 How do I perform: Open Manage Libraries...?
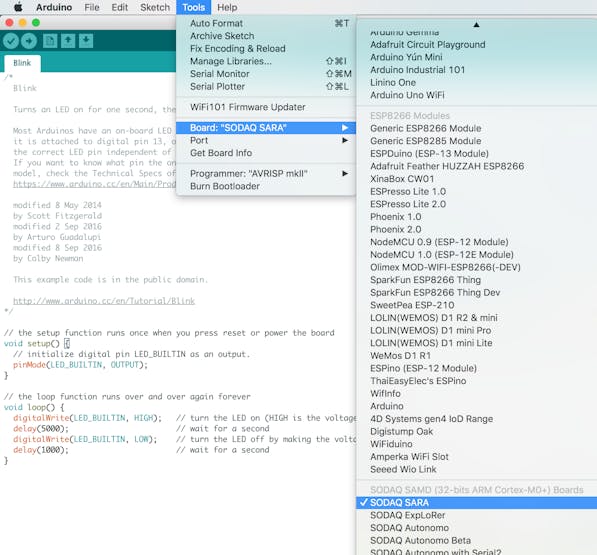coord(266,61)
